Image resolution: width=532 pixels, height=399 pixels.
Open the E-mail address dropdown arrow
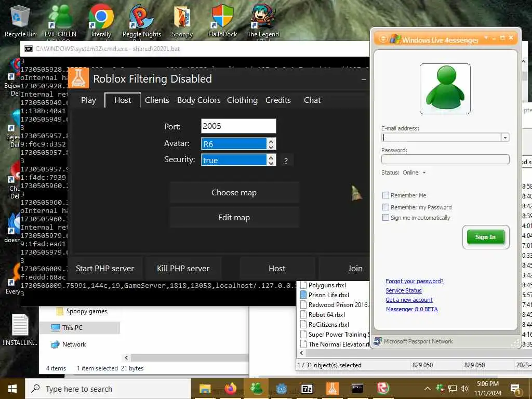pos(505,137)
